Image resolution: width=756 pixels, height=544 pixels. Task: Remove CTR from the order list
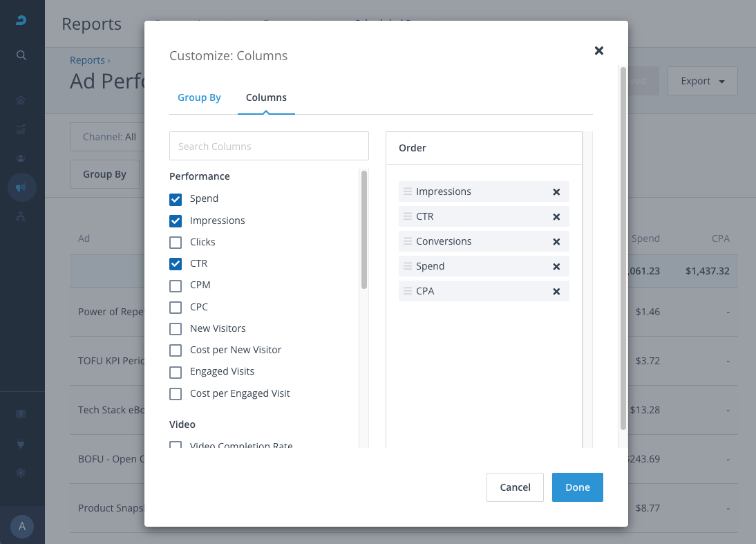(x=556, y=217)
